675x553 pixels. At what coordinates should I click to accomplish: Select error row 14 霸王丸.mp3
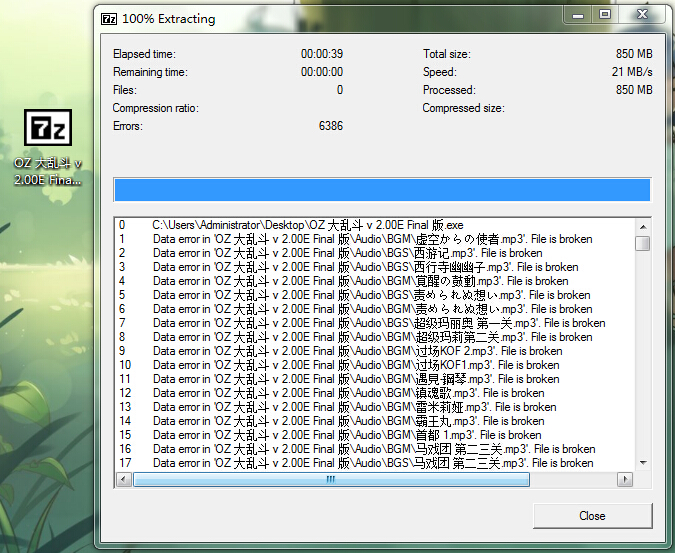[x=375, y=421]
